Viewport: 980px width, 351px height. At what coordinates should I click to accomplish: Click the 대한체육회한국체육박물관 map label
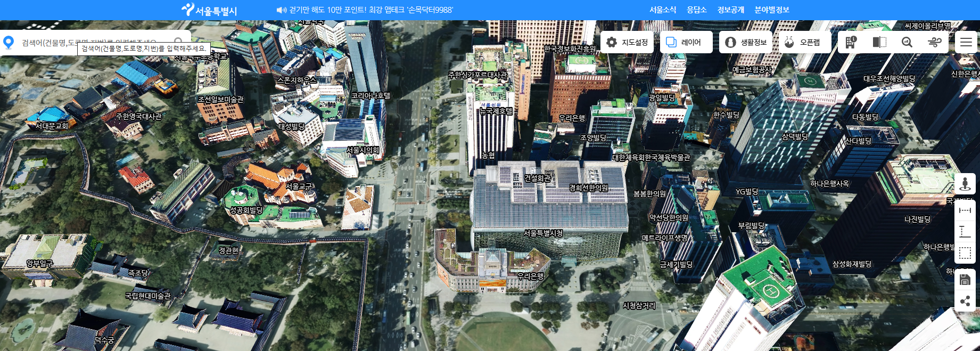pyautogui.click(x=651, y=158)
